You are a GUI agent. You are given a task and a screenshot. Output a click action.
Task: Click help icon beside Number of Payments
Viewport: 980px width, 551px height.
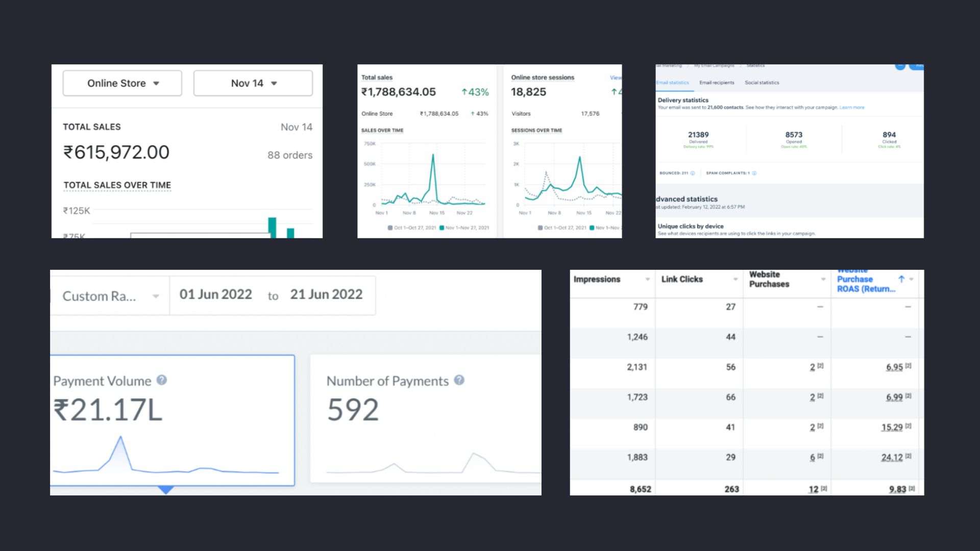[x=459, y=380]
